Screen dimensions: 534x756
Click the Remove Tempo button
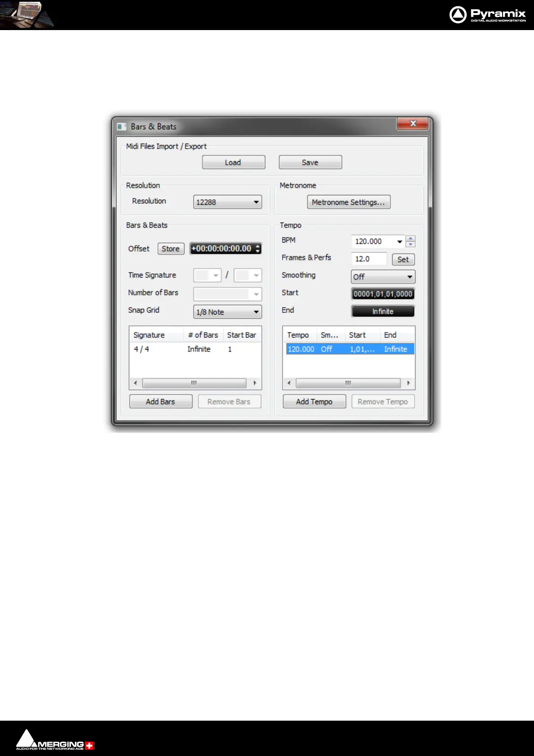[x=383, y=401]
